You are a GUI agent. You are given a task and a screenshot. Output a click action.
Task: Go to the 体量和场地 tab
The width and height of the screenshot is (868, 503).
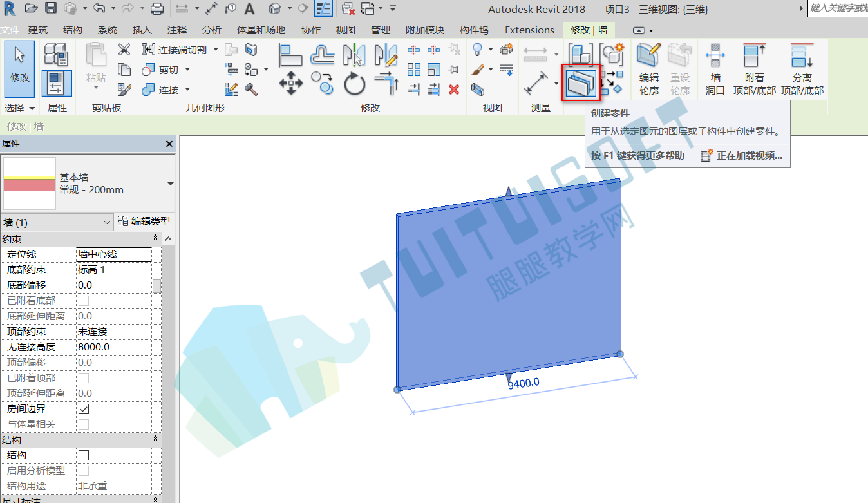tap(261, 30)
